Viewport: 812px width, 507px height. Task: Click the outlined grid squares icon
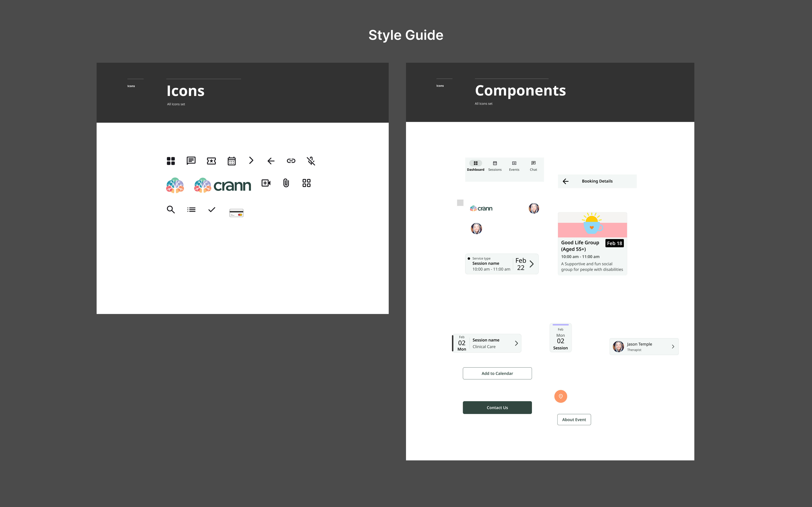(306, 183)
